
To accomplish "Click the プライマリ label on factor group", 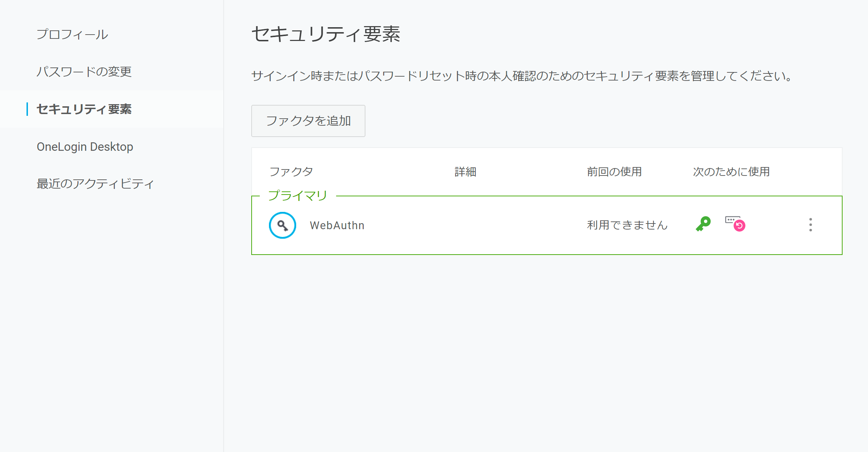I will (x=298, y=195).
